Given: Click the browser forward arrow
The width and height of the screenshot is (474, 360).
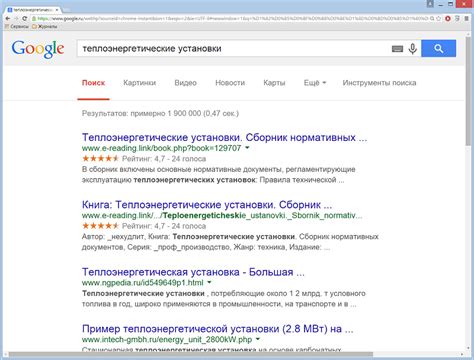Looking at the screenshot, I should point(16,19).
